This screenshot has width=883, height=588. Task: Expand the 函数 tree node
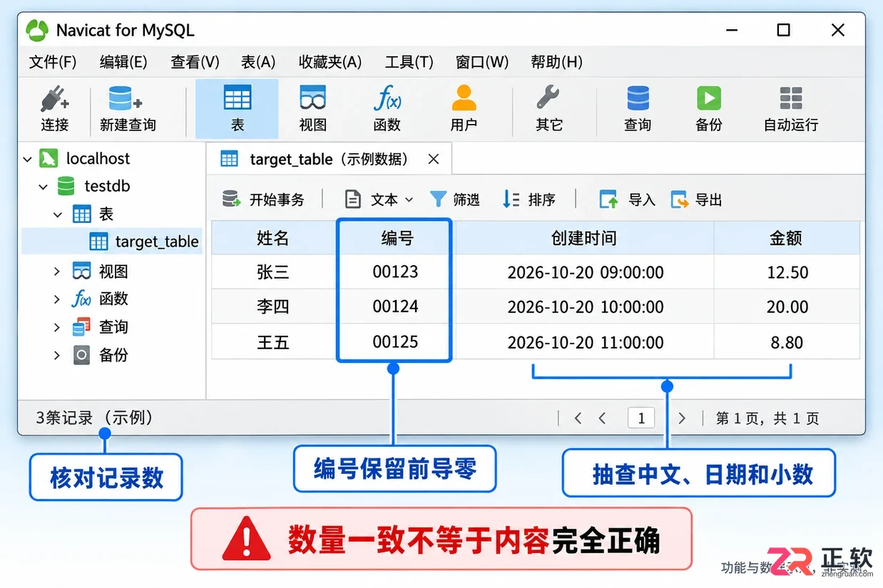click(x=57, y=299)
